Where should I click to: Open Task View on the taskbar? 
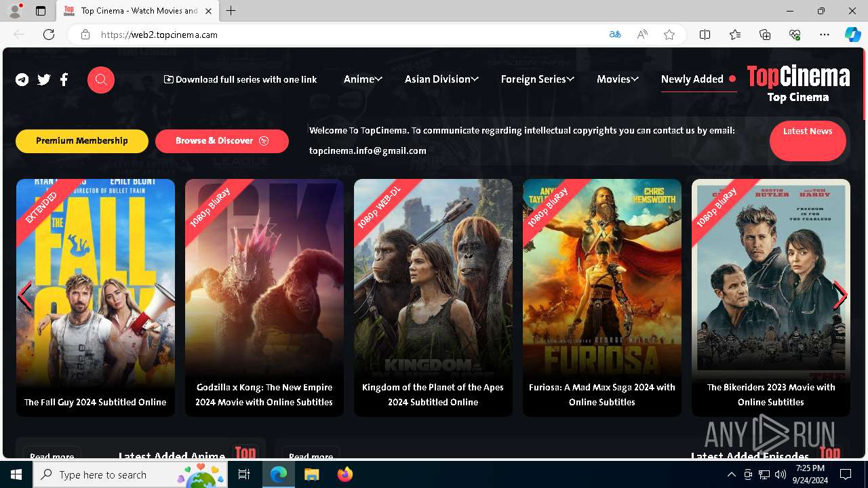pyautogui.click(x=244, y=474)
